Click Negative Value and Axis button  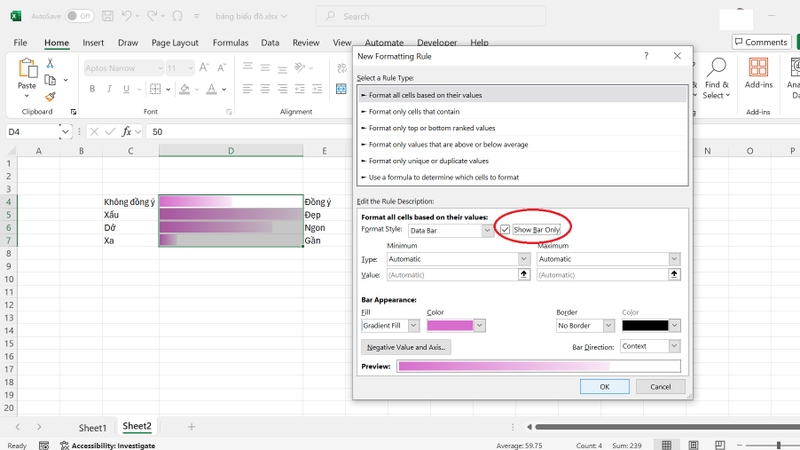[406, 347]
